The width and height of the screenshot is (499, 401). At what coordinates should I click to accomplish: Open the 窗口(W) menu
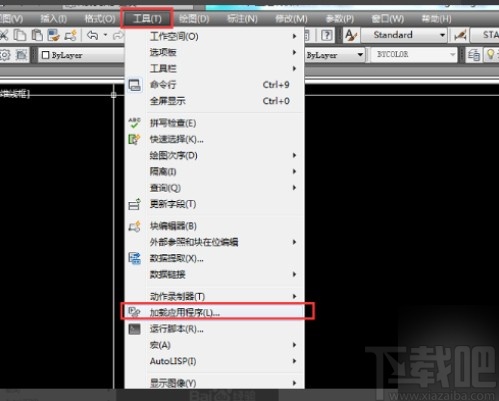388,18
